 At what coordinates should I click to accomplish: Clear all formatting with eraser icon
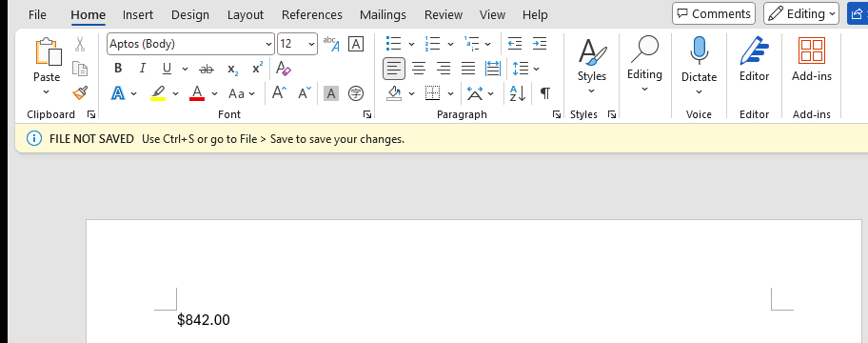[x=284, y=69]
